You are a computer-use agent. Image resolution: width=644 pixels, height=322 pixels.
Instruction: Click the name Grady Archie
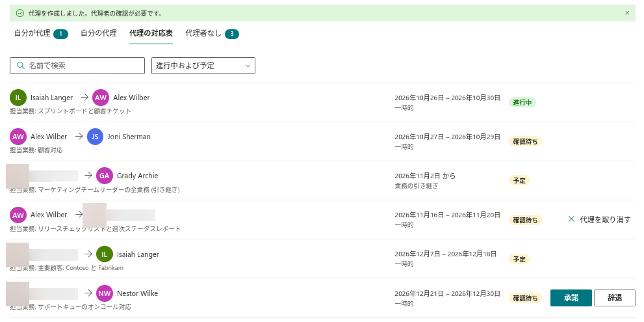tap(138, 176)
